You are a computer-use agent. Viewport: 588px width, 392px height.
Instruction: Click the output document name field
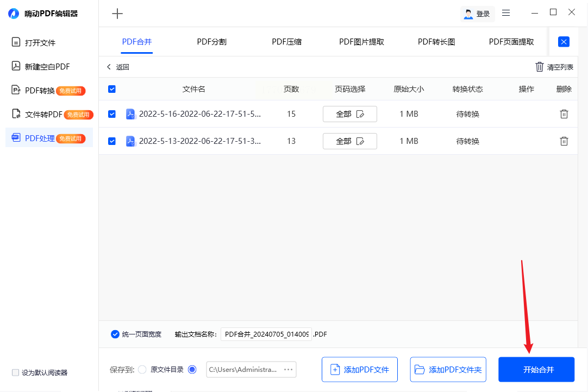(266, 334)
